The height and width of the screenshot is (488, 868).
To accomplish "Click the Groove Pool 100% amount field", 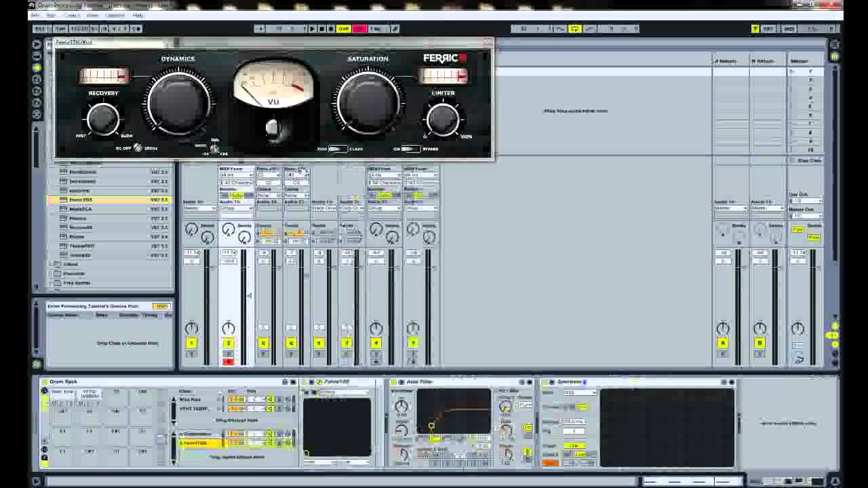I will click(161, 306).
